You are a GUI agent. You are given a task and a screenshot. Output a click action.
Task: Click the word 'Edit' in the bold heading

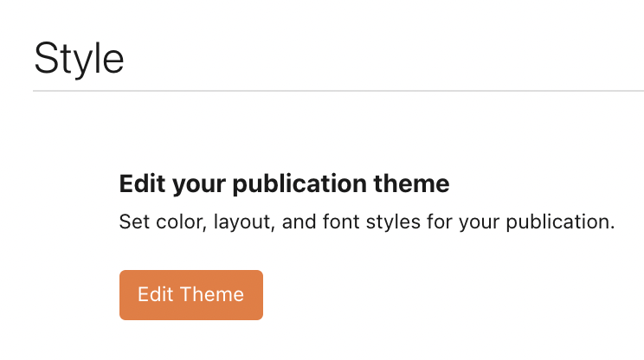(x=142, y=183)
